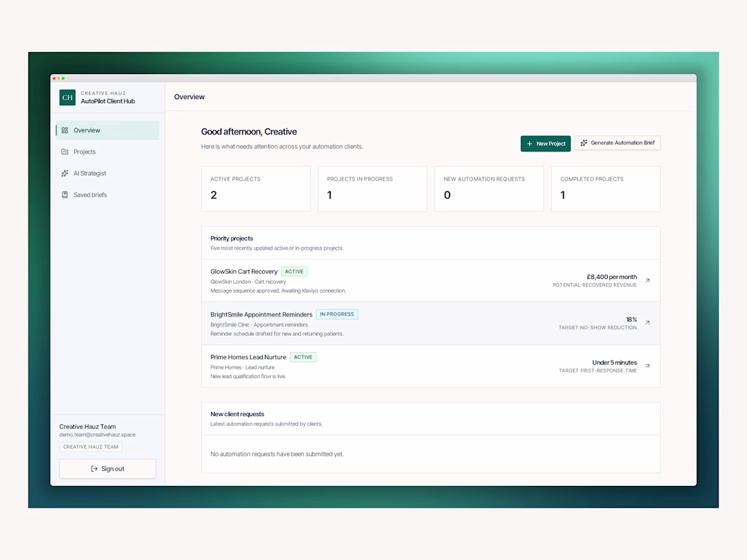
Task: Open the AI Strategist page
Action: (108, 173)
